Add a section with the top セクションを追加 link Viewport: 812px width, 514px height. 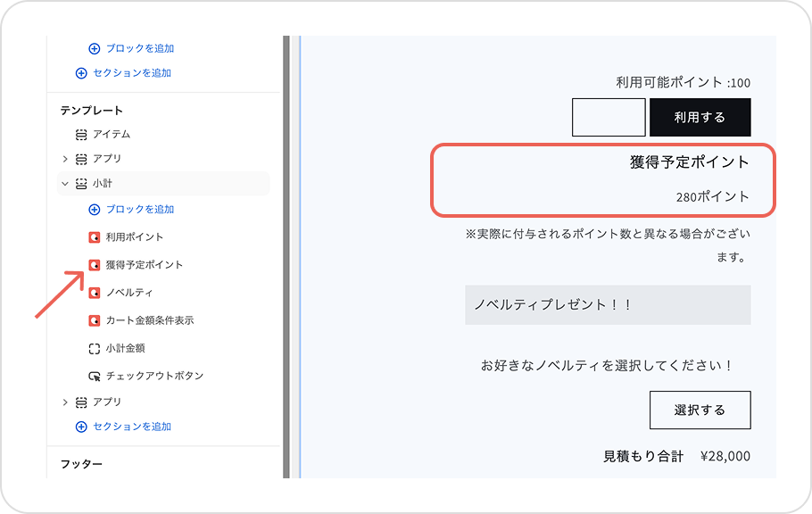132,73
